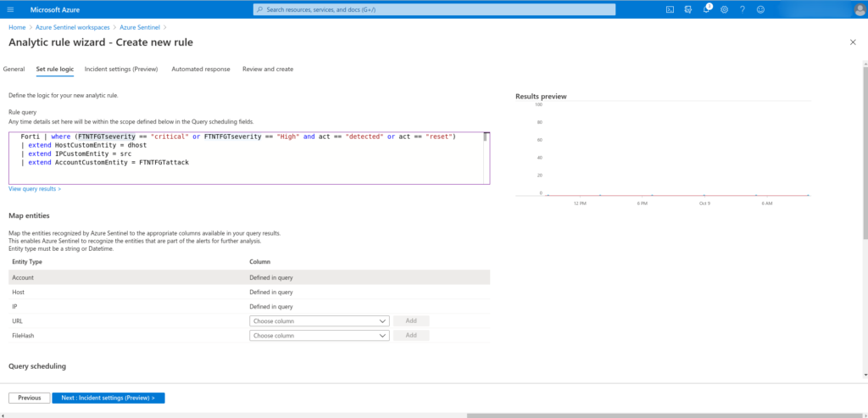Expand the FileHash Choose column dropdown

[320, 336]
